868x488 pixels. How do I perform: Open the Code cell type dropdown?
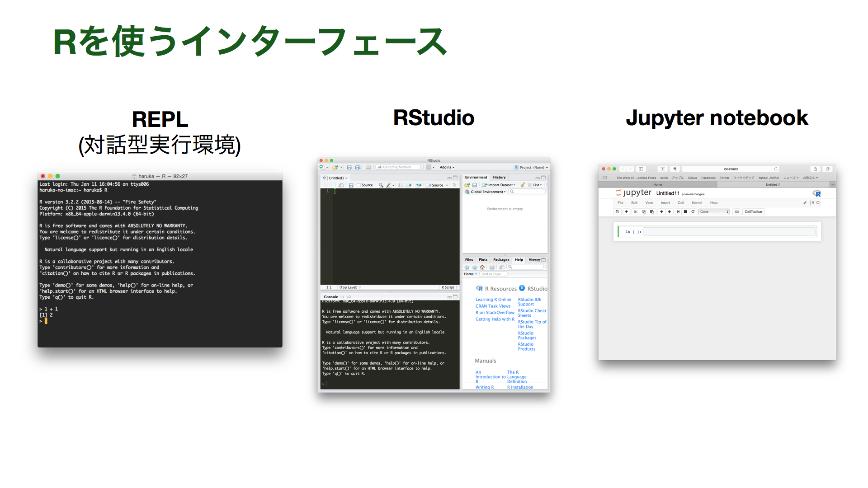714,211
